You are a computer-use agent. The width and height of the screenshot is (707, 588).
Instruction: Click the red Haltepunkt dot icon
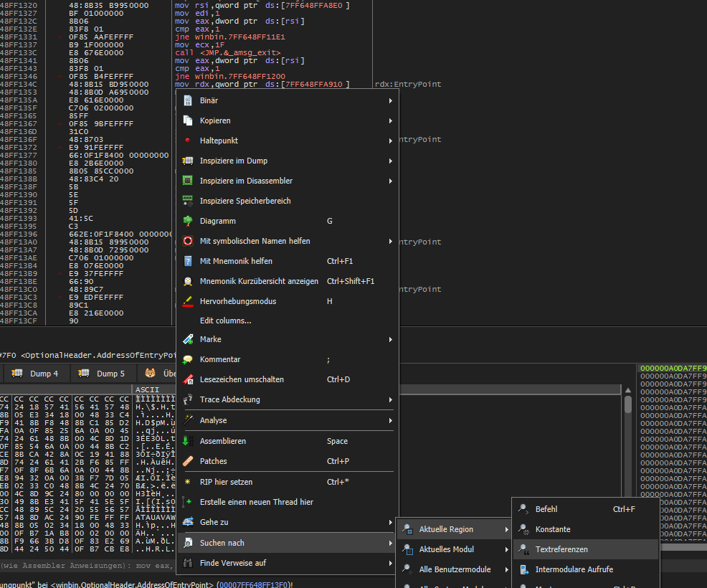coord(188,141)
